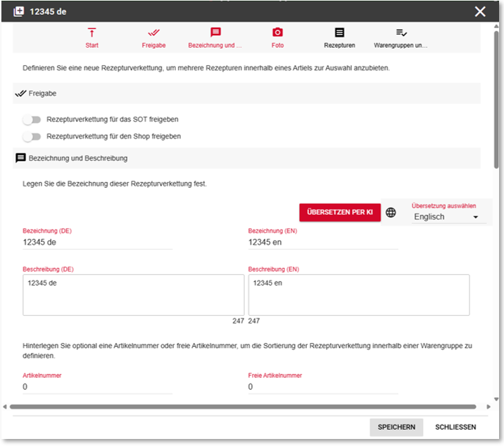Focus the Beschreibung (EN) text area
This screenshot has height=446, width=504.
[359, 295]
